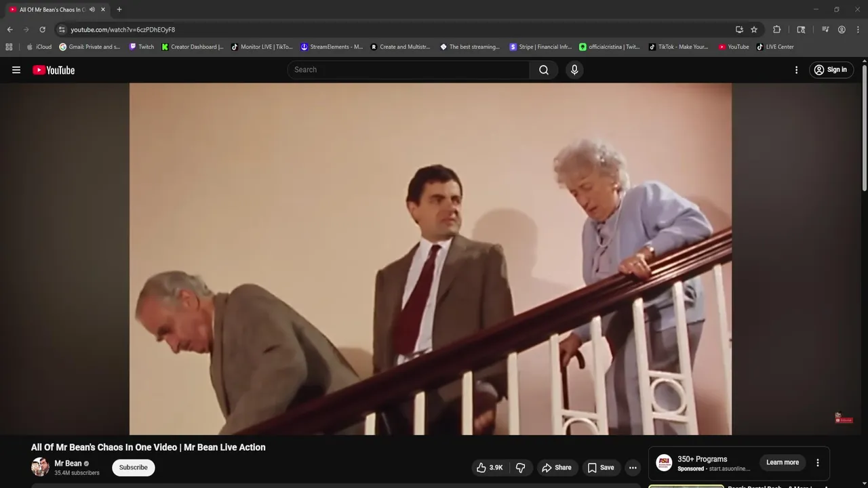Open more actions menu beside Save
Viewport: 868px width, 488px height.
633,468
